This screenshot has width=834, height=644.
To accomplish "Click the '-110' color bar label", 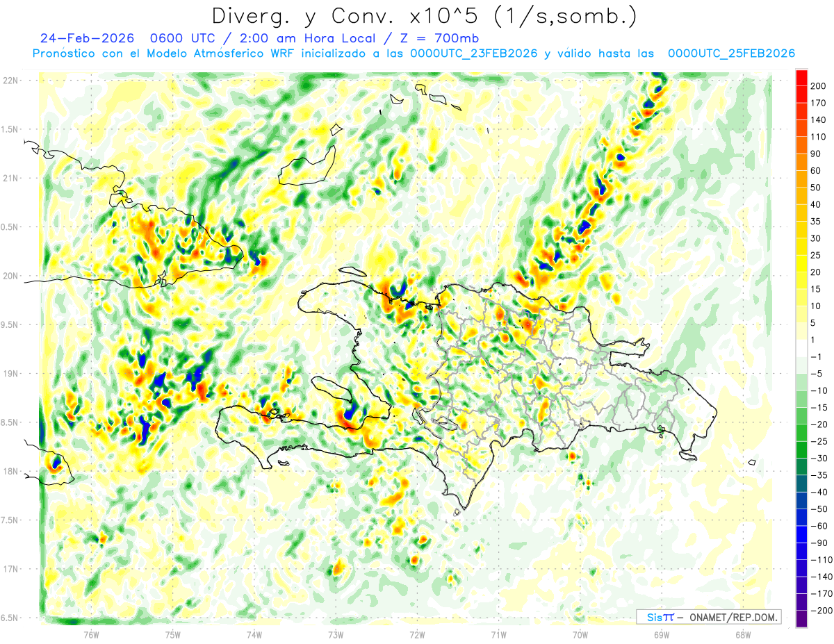I will point(822,559).
